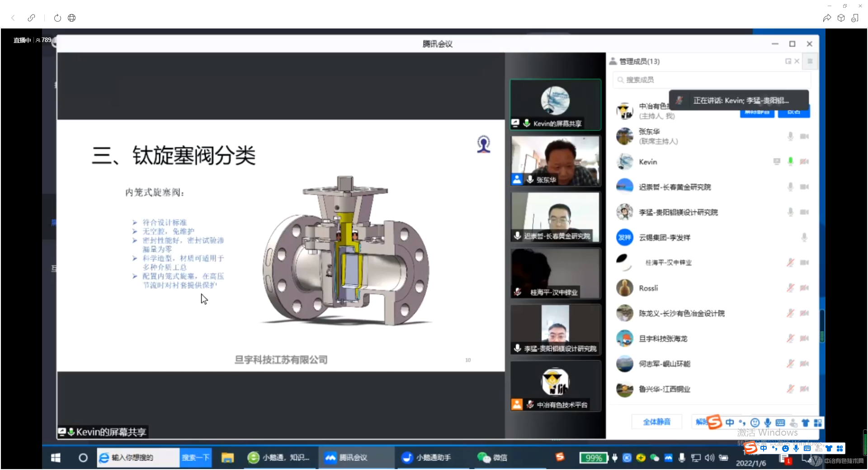Toggle Kevin's disabled camera icon
Image resolution: width=868 pixels, height=470 pixels.
(804, 161)
